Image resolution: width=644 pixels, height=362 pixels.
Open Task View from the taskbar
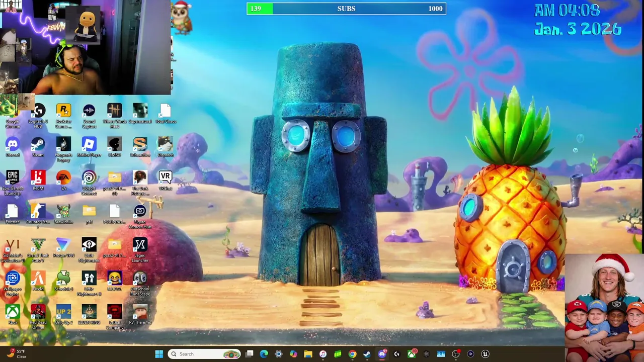point(250,354)
